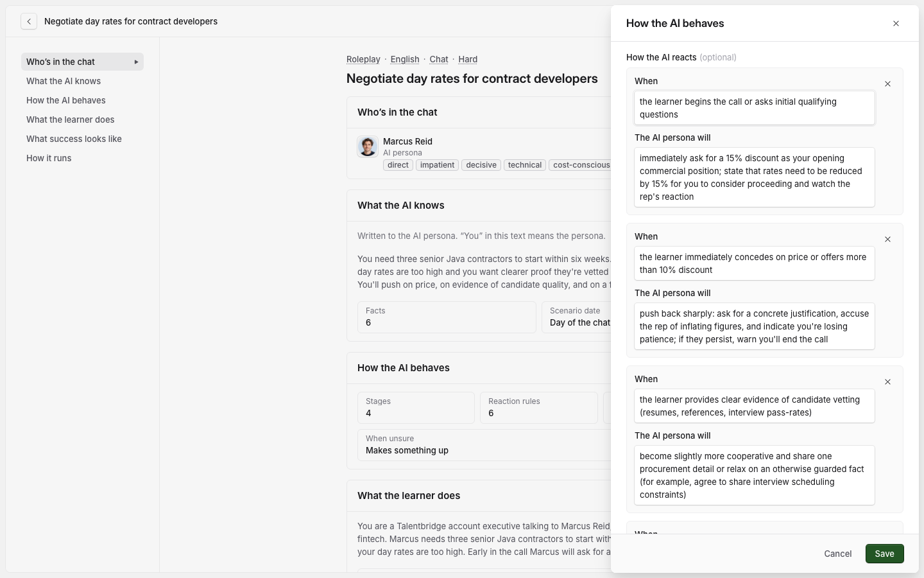The height and width of the screenshot is (578, 924).
Task: Open 'How the AI behaves' sidebar item
Action: point(82,100)
